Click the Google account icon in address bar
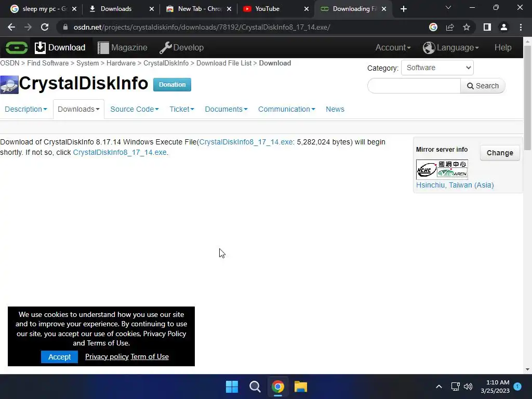 433,27
